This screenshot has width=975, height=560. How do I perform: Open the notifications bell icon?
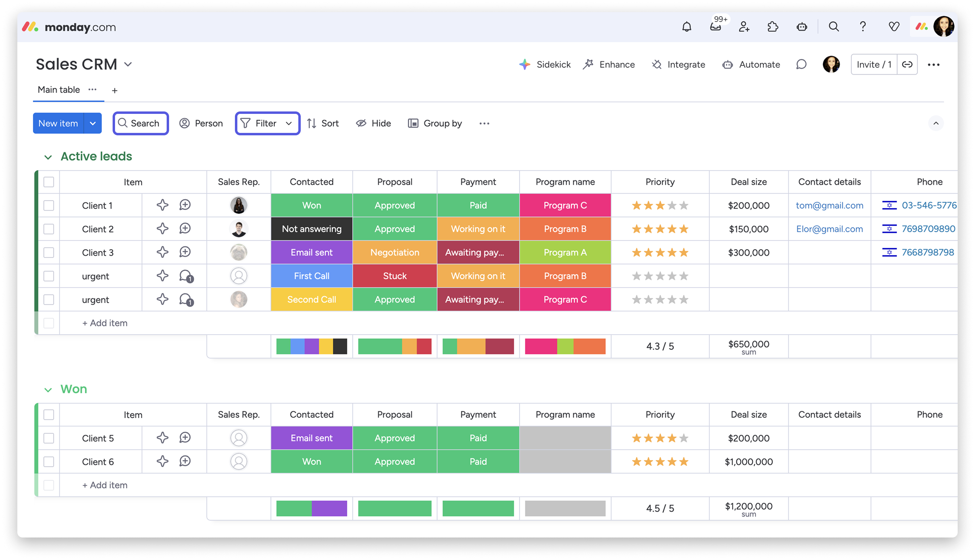(686, 27)
